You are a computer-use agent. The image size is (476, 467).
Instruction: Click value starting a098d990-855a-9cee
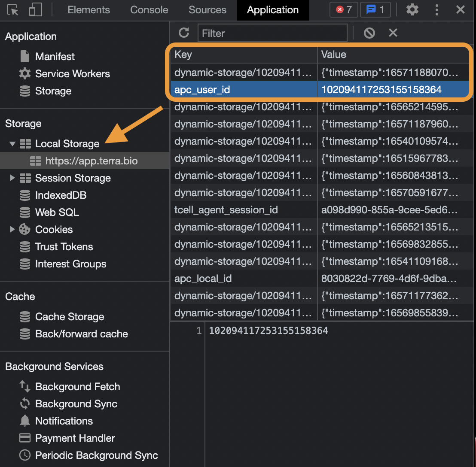coord(395,210)
